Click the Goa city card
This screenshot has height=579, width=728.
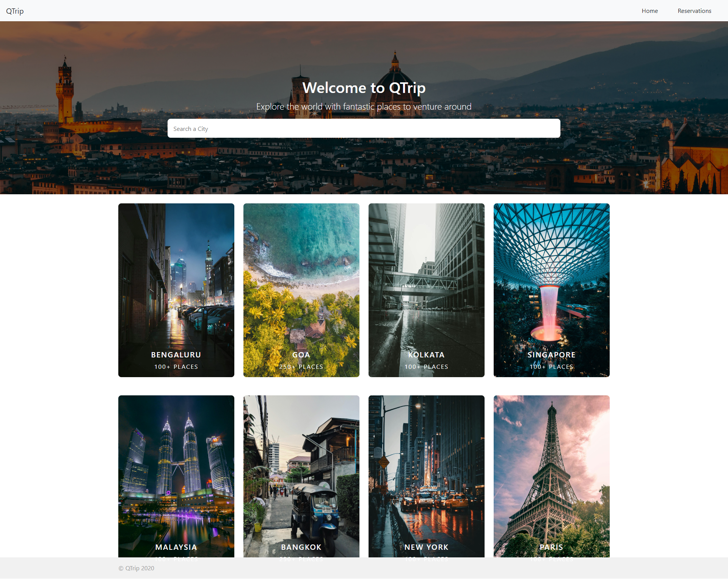301,290
